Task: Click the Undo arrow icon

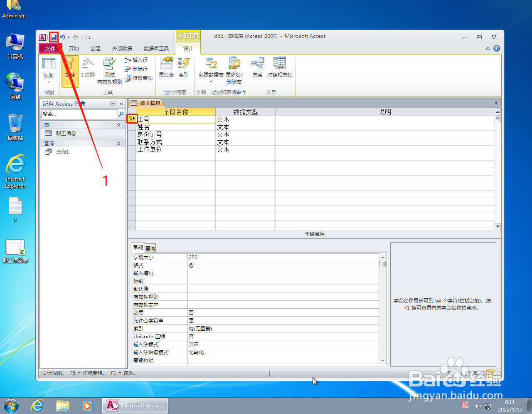Action: pos(62,37)
